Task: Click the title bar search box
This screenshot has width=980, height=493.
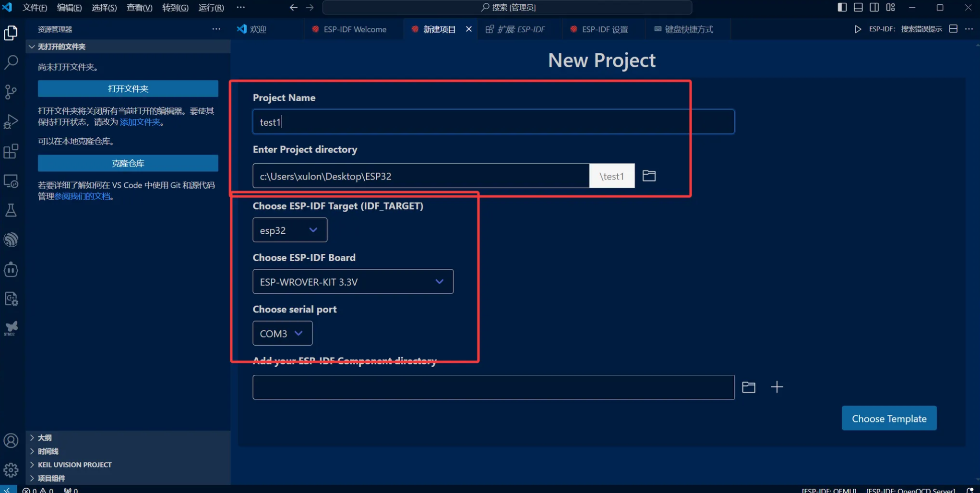Action: 507,7
